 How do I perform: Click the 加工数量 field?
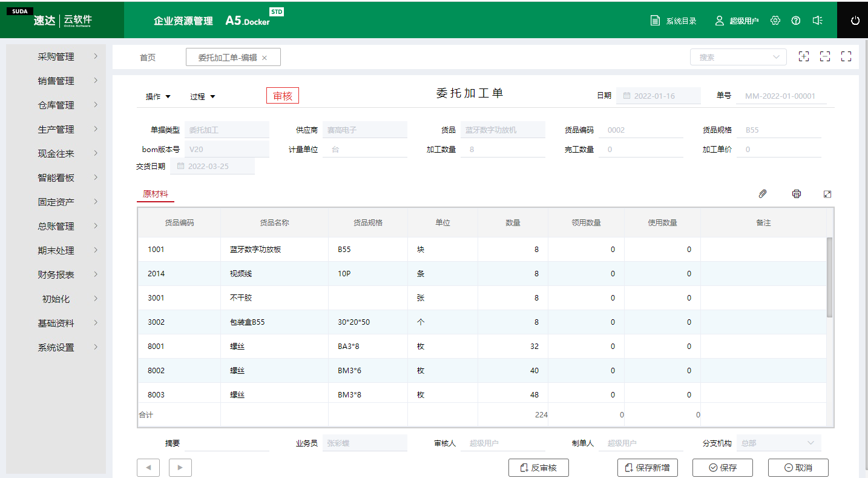click(x=503, y=149)
